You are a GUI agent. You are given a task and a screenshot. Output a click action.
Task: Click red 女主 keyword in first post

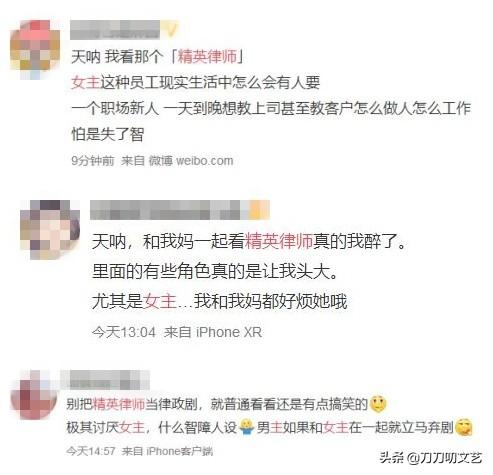click(x=86, y=82)
